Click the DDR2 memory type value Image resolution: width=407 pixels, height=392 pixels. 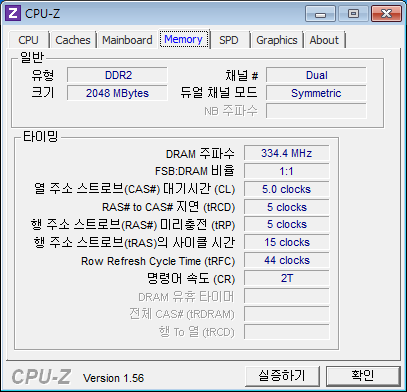pos(117,75)
